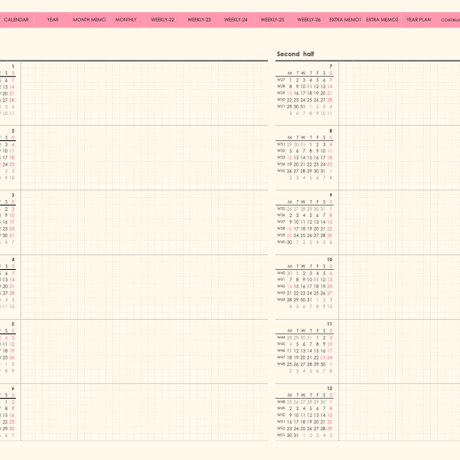Click the bold month 2 heading number
The height and width of the screenshot is (460, 460).
point(13,131)
